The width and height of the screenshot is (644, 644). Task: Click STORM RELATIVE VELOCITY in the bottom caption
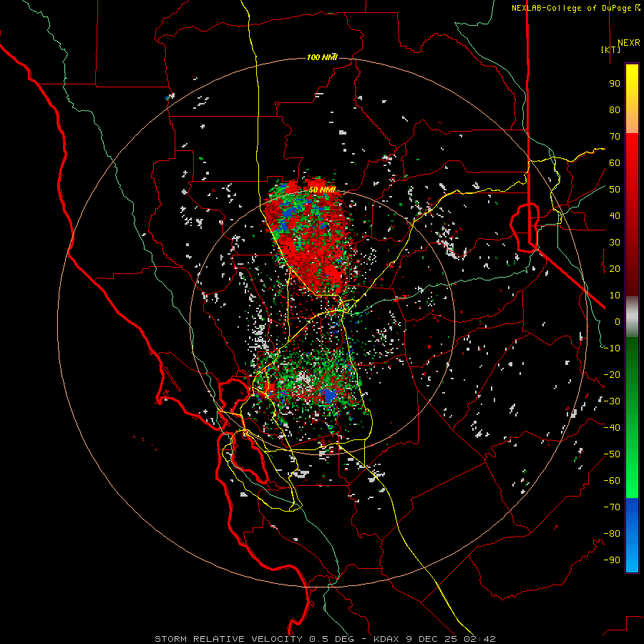[228, 639]
